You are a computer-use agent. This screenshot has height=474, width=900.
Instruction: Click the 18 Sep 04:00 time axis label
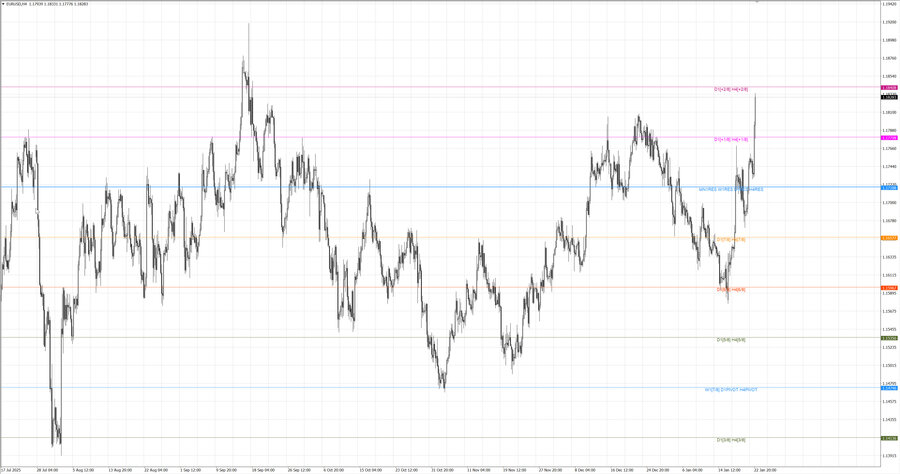[x=262, y=470]
